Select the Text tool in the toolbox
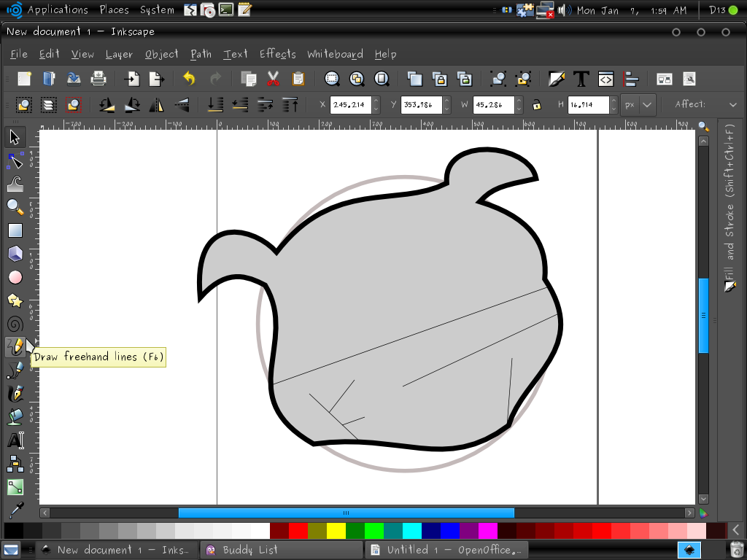747x560 pixels. [x=15, y=440]
